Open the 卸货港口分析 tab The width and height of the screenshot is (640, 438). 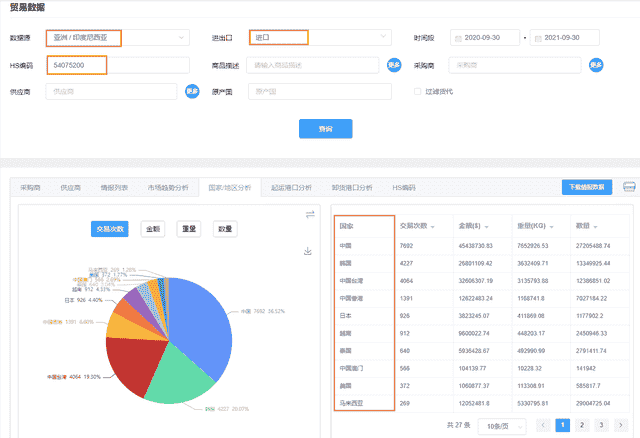coord(352,188)
